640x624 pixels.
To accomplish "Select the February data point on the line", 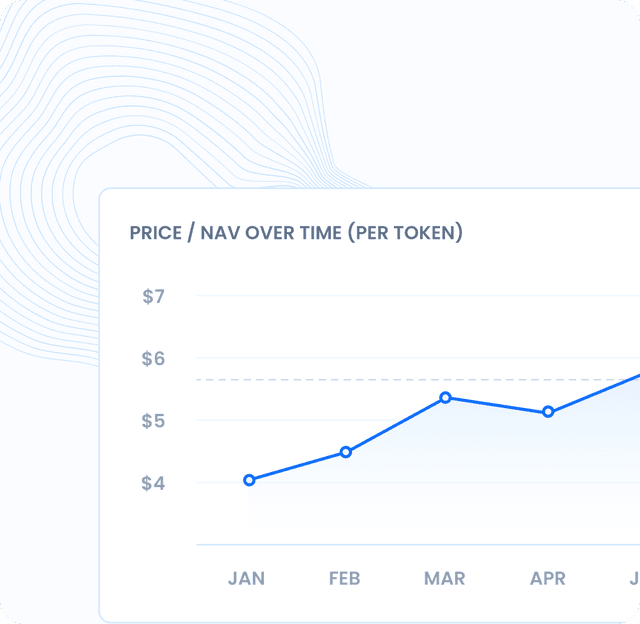I will pyautogui.click(x=346, y=452).
